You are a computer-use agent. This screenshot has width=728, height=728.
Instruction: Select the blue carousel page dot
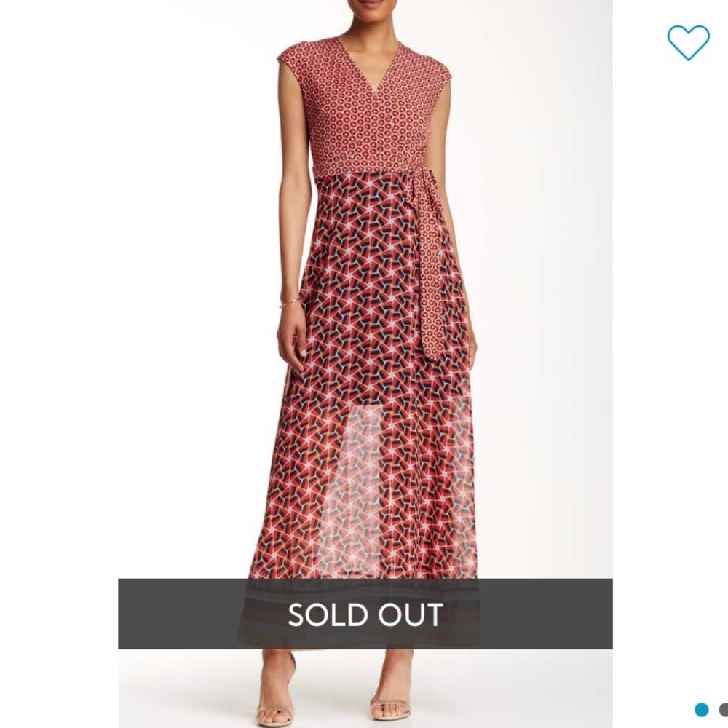[x=702, y=710]
